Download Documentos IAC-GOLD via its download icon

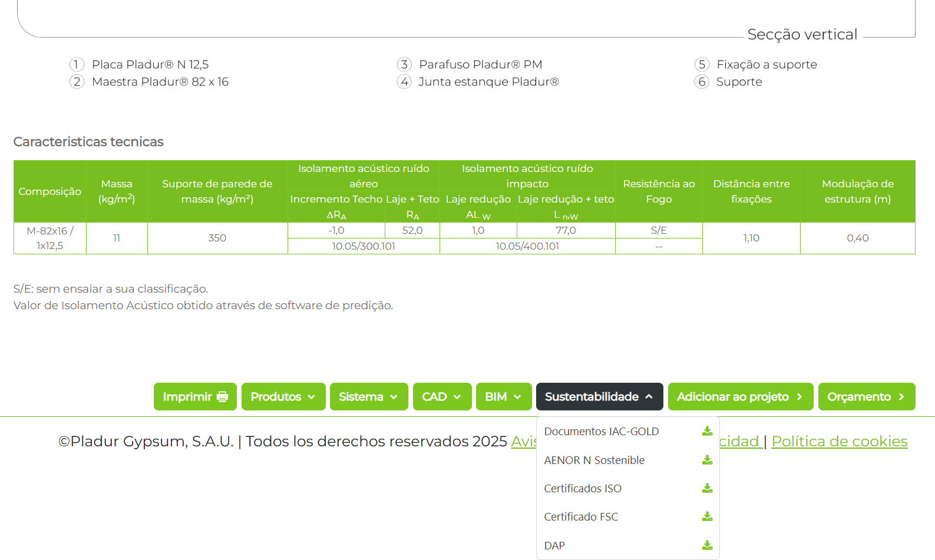pyautogui.click(x=707, y=432)
